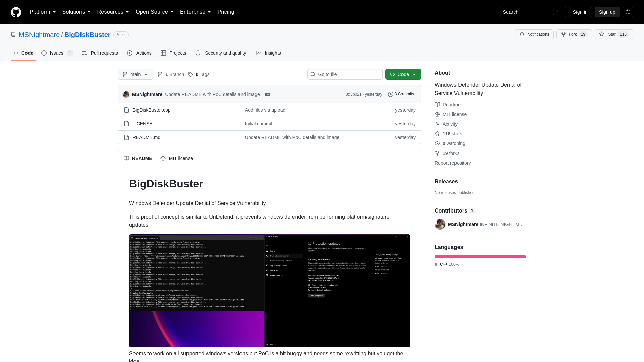View the 3 Commits history

coord(401,94)
